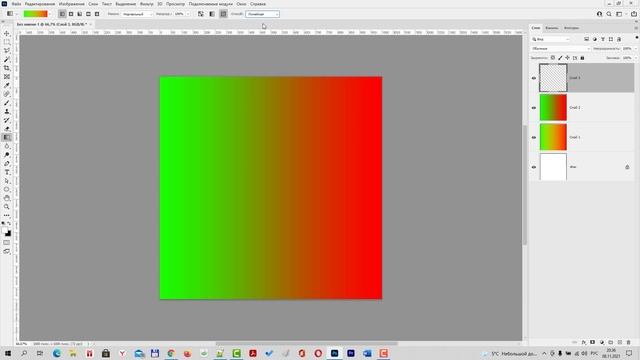
Task: Open the fx layer style menu
Action: coord(584,342)
